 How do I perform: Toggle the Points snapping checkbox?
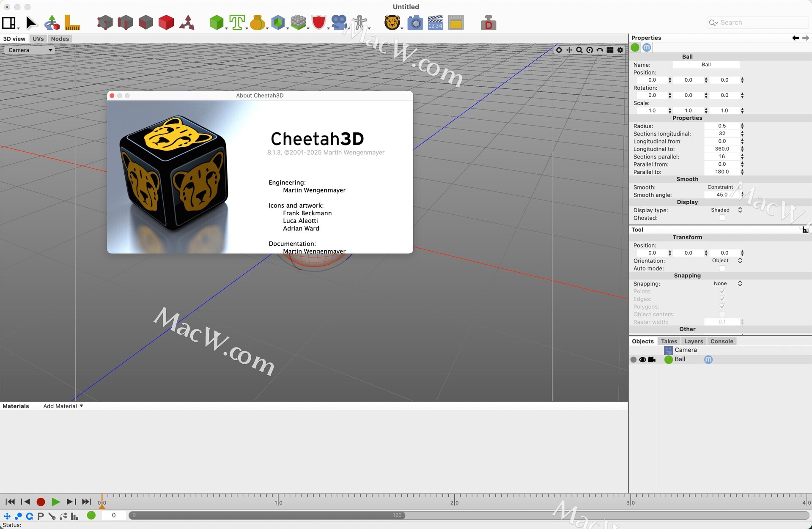tap(722, 291)
